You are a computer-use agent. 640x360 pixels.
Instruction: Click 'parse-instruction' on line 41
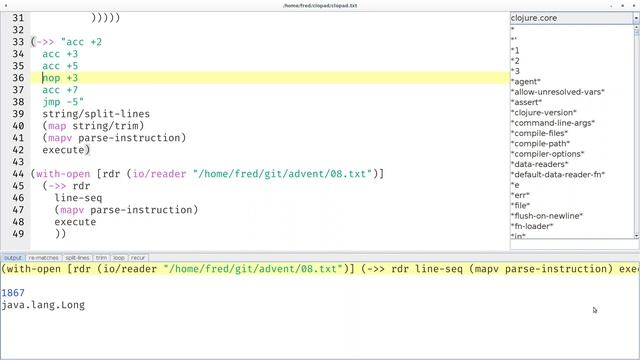coord(129,138)
